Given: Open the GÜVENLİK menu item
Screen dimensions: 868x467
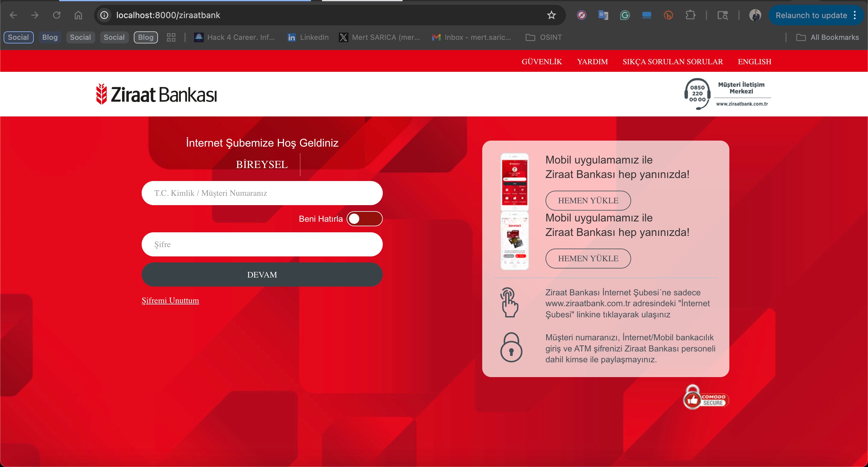Looking at the screenshot, I should pos(542,62).
